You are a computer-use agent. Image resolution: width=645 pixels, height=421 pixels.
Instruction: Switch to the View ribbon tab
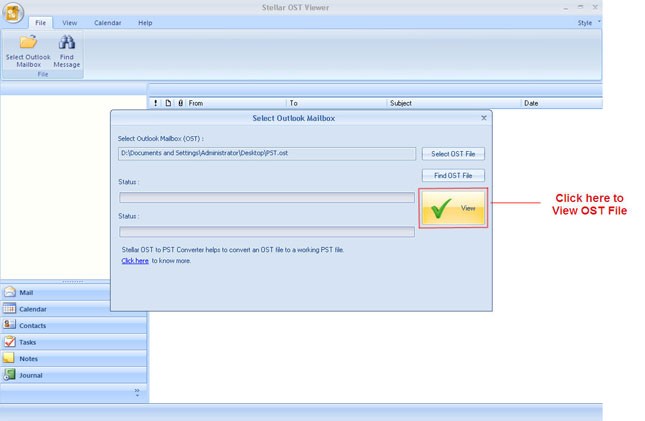pyautogui.click(x=70, y=23)
